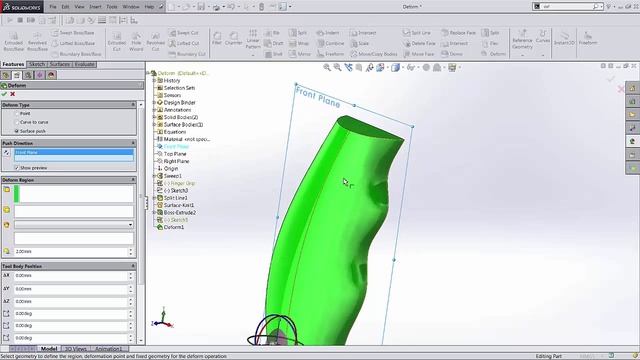Select the Curve to curve deform type
Image resolution: width=640 pixels, height=360 pixels.
pos(17,122)
